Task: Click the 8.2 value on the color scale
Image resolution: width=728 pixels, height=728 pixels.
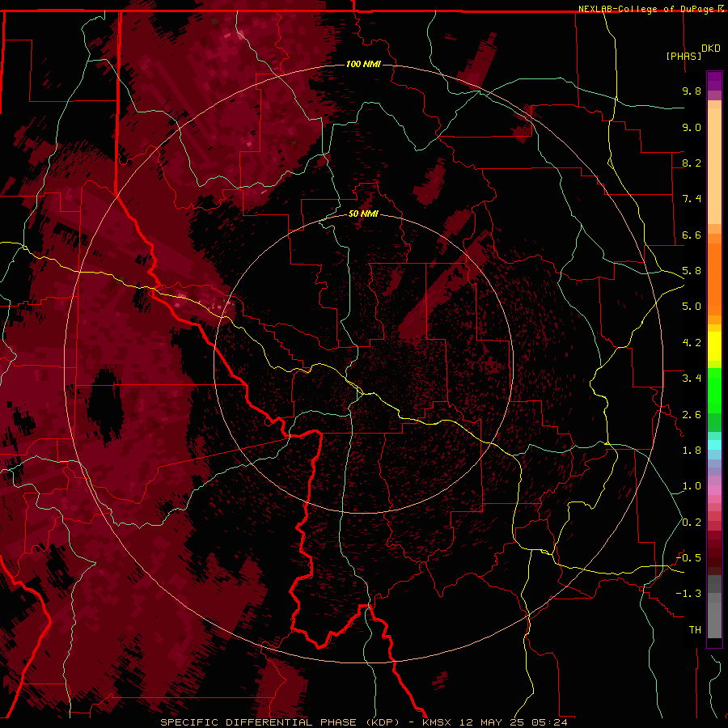Action: coord(692,163)
